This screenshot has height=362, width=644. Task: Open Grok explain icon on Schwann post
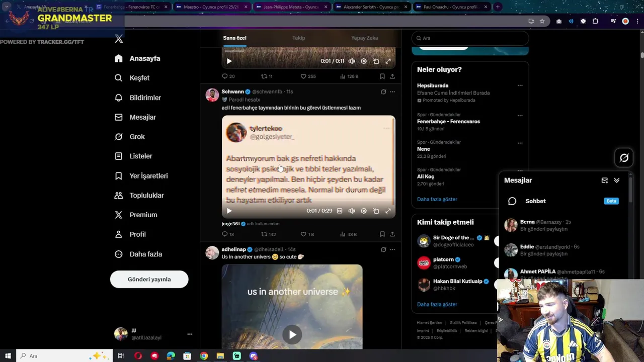tap(383, 92)
